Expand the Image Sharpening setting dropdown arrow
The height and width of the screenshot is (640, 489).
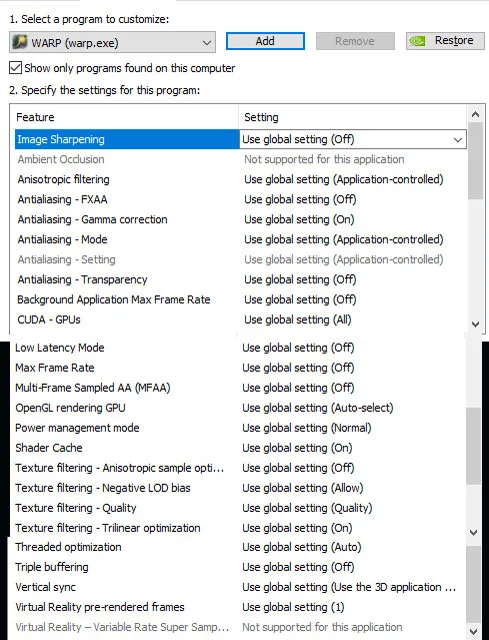click(x=458, y=140)
